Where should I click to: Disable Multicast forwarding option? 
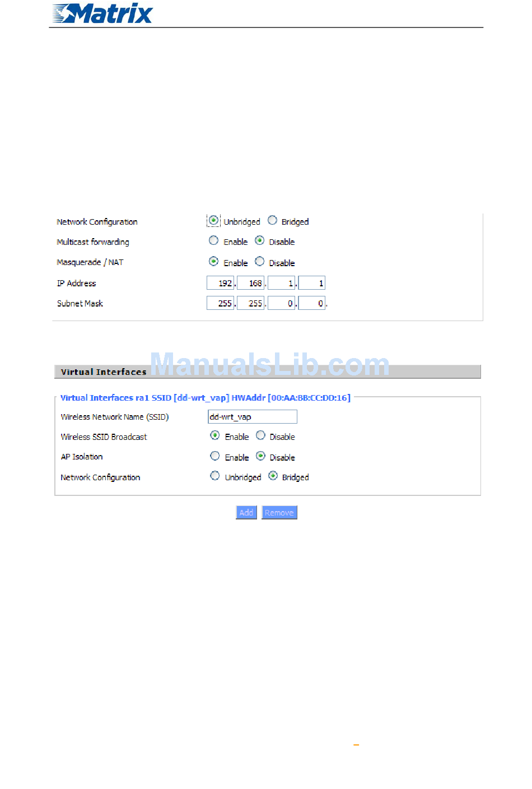point(259,240)
